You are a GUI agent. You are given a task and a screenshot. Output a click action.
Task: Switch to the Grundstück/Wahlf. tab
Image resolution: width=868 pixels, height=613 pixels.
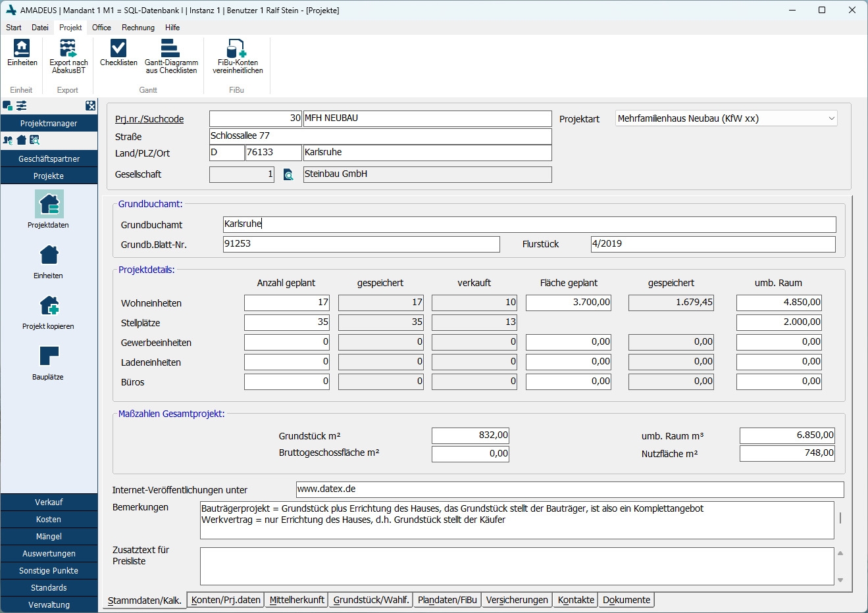[x=371, y=600]
